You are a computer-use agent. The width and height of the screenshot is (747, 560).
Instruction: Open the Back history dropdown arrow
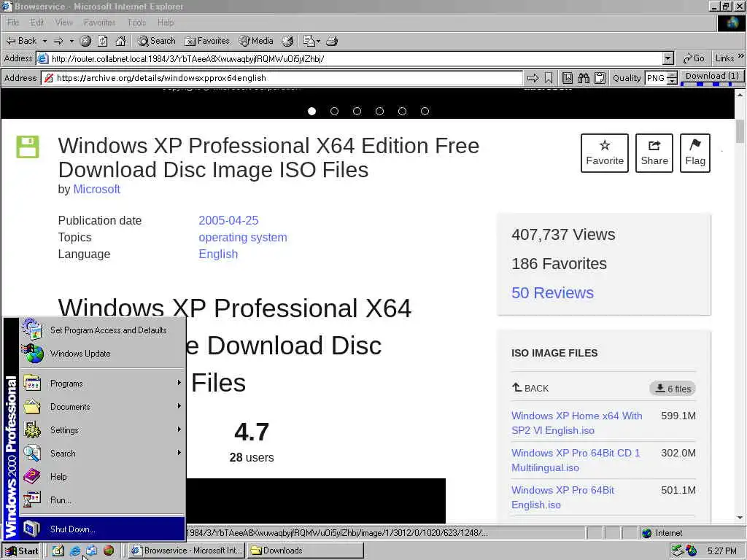[44, 41]
